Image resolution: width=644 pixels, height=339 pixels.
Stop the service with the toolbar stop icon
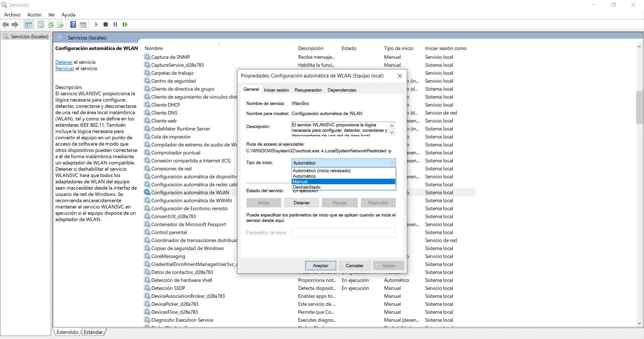106,24
